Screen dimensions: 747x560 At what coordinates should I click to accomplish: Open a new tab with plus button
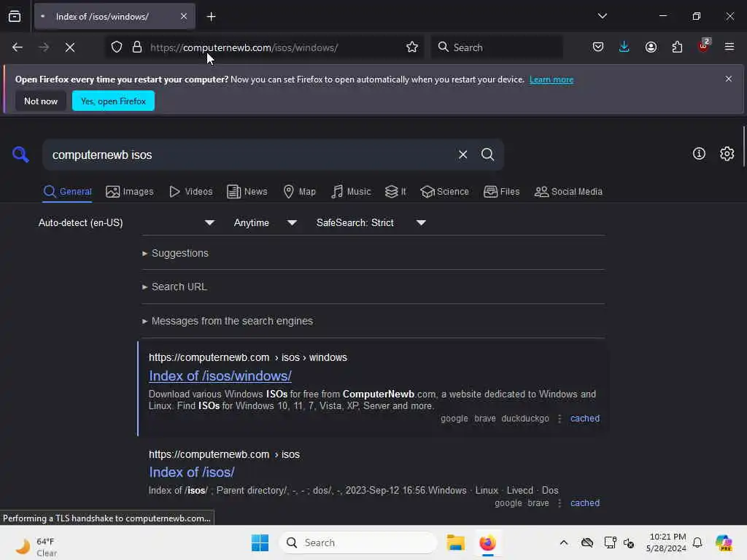coord(211,17)
